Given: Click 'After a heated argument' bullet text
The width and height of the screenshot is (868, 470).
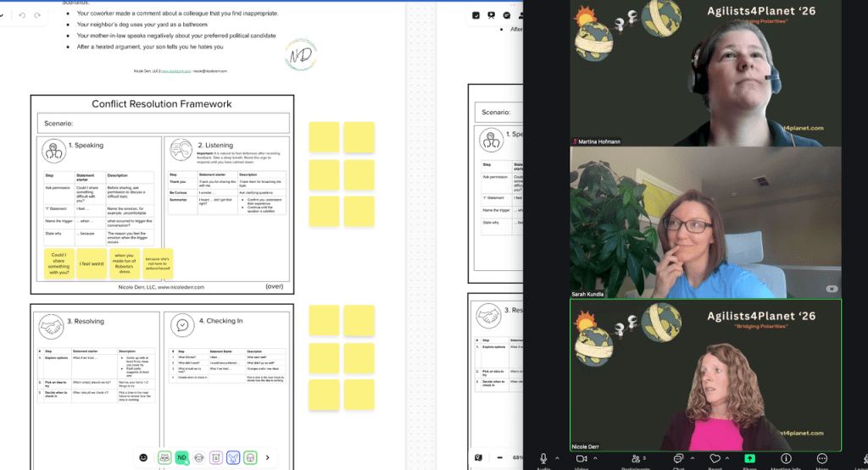Looking at the screenshot, I should 150,47.
